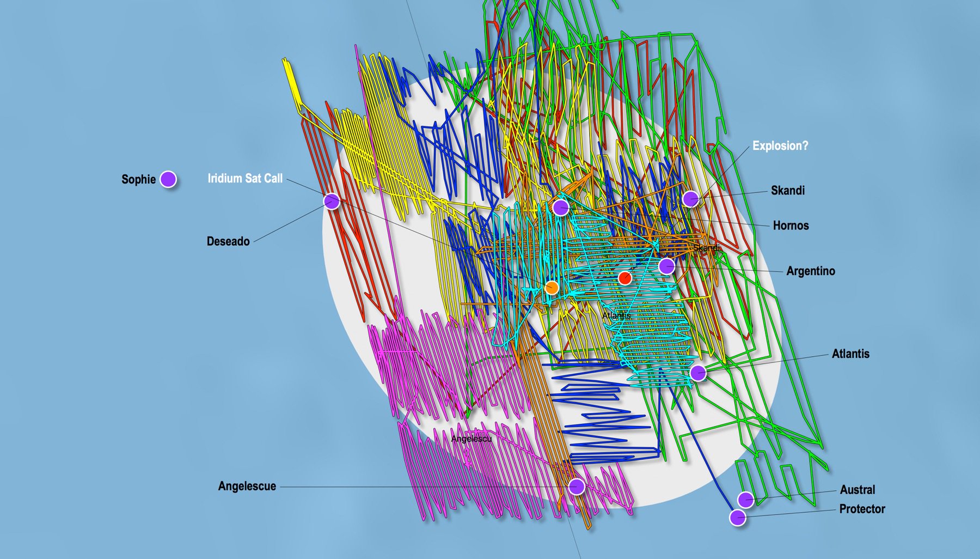Select the orange dot marker

tap(552, 288)
